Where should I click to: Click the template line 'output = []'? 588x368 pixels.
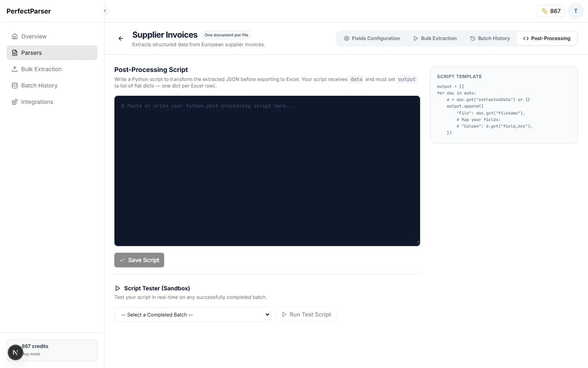pyautogui.click(x=450, y=87)
